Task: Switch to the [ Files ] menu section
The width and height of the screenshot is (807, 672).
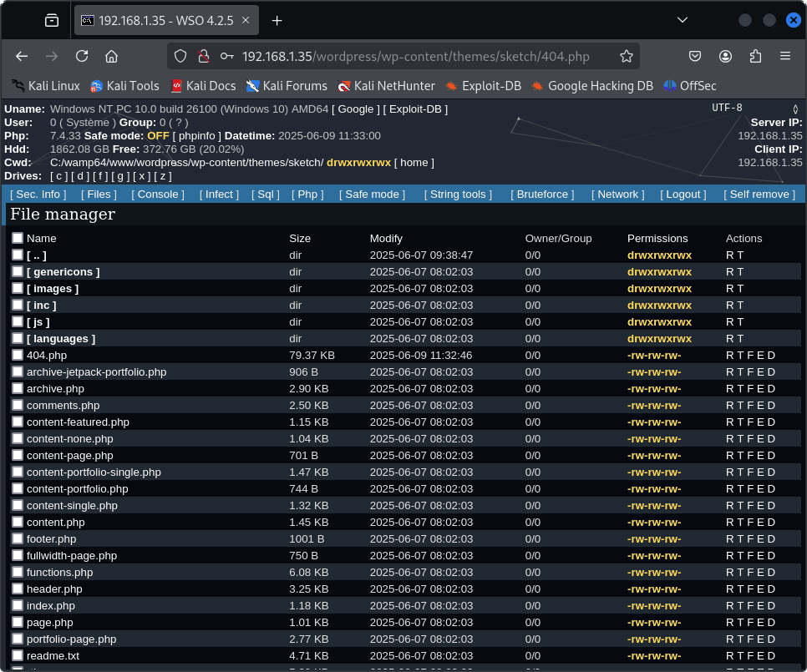Action: pyautogui.click(x=99, y=194)
